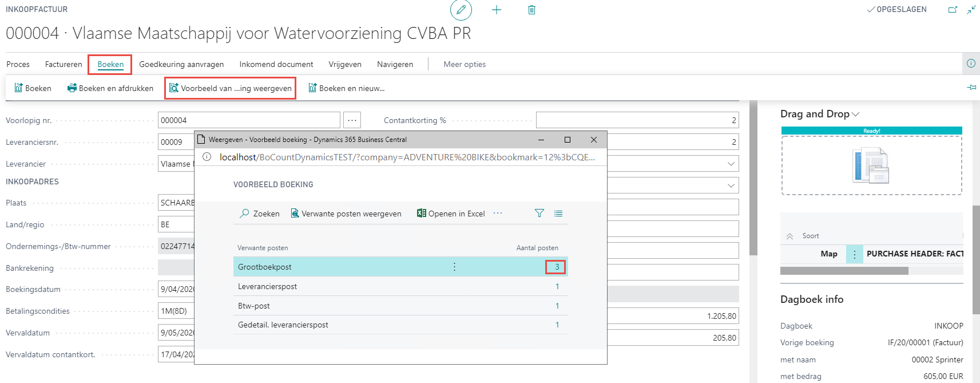Open invoice in new window icon
Image resolution: width=980 pixels, height=383 pixels.
pos(953,10)
